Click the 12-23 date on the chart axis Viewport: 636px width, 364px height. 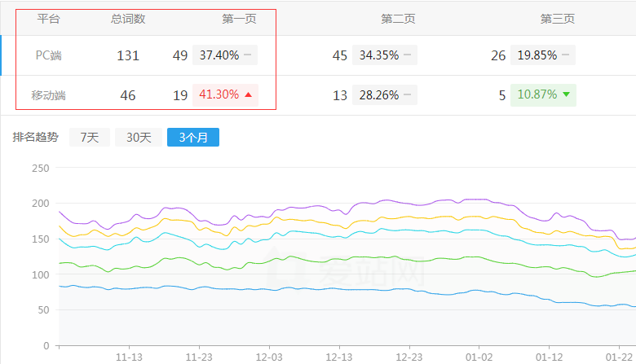point(409,357)
